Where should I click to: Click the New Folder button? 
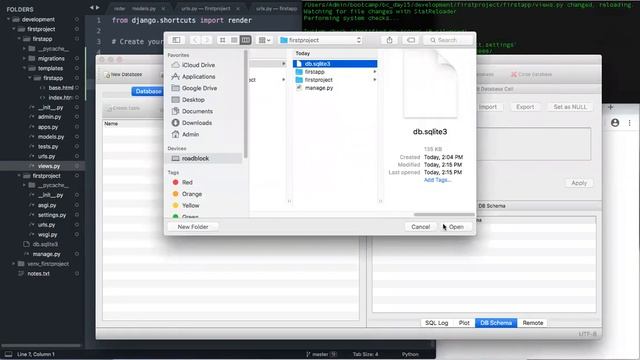point(193,227)
